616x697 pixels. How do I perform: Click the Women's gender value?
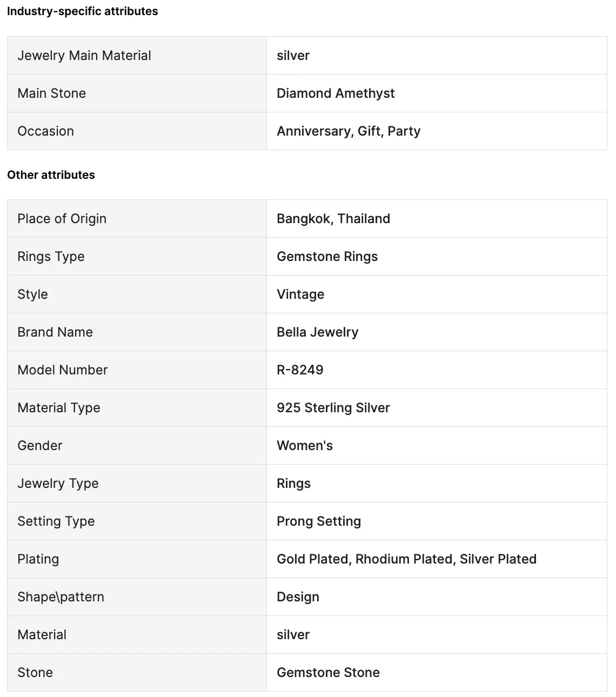coord(305,446)
